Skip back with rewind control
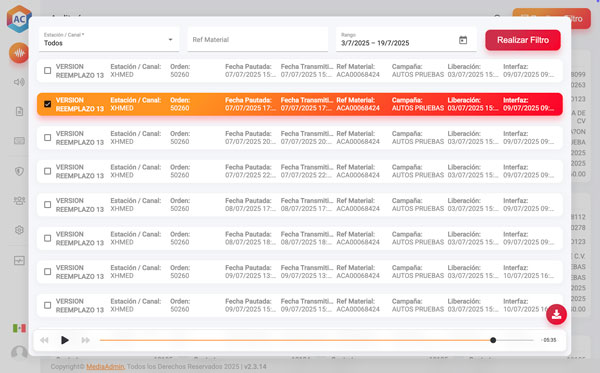 [44, 340]
